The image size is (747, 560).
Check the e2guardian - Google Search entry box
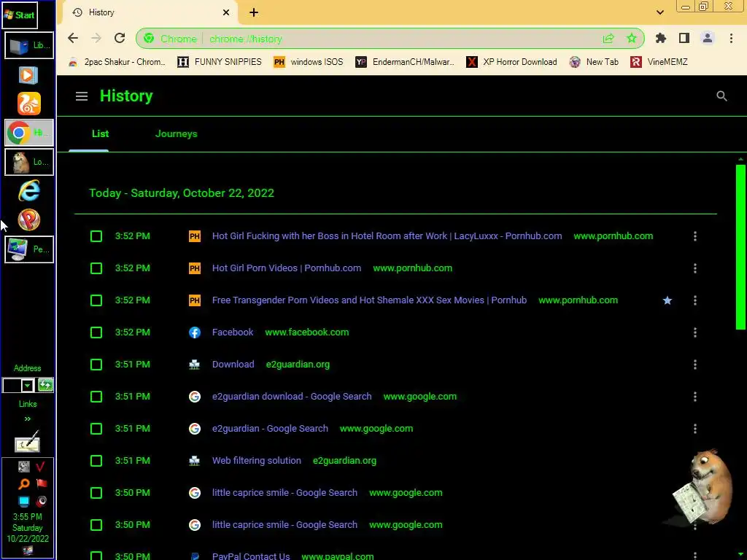click(x=96, y=429)
